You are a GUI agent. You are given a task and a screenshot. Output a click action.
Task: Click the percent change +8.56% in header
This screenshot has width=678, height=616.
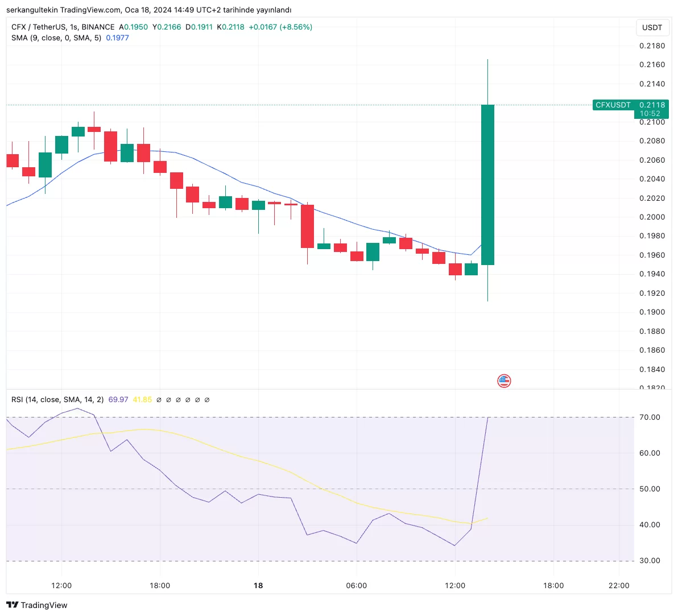(x=296, y=27)
